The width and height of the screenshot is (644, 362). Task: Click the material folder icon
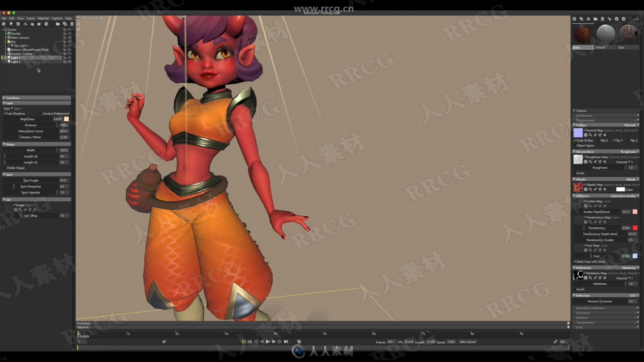pyautogui.click(x=595, y=19)
